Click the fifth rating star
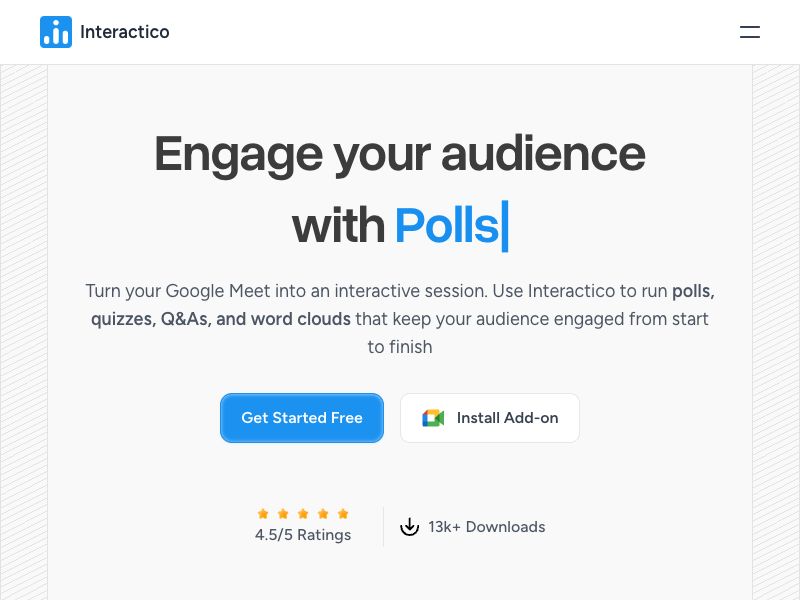The width and height of the screenshot is (800, 600). (x=343, y=513)
